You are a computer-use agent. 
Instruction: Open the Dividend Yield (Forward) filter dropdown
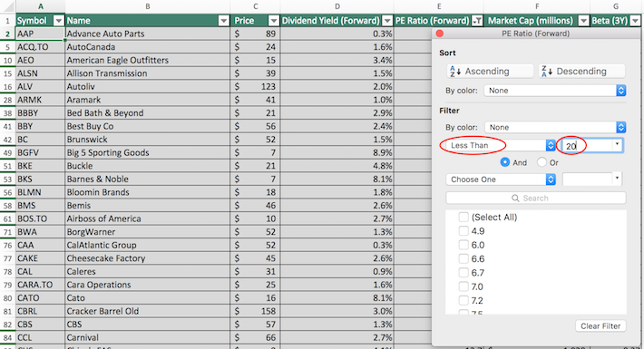coord(387,21)
